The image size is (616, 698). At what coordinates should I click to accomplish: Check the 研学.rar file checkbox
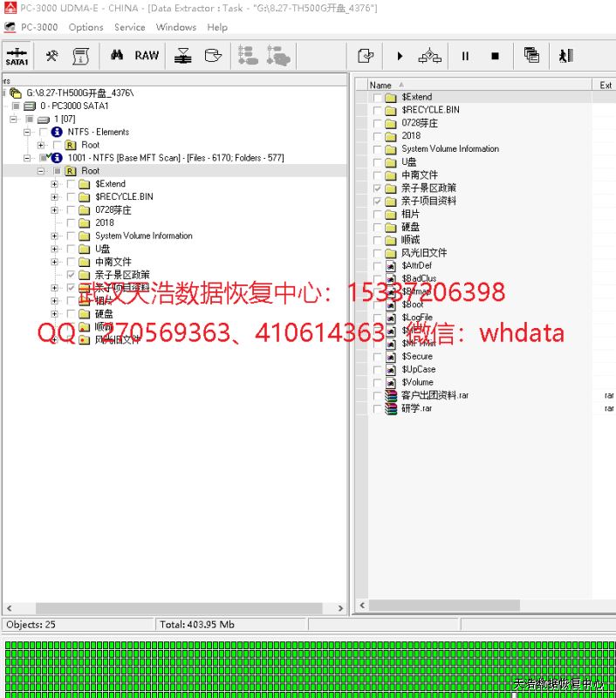(x=378, y=408)
